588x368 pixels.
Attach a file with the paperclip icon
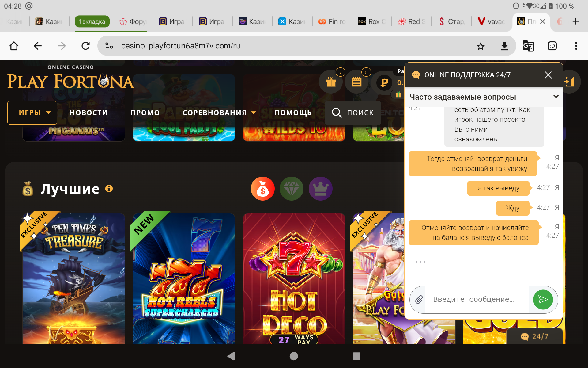tap(419, 300)
